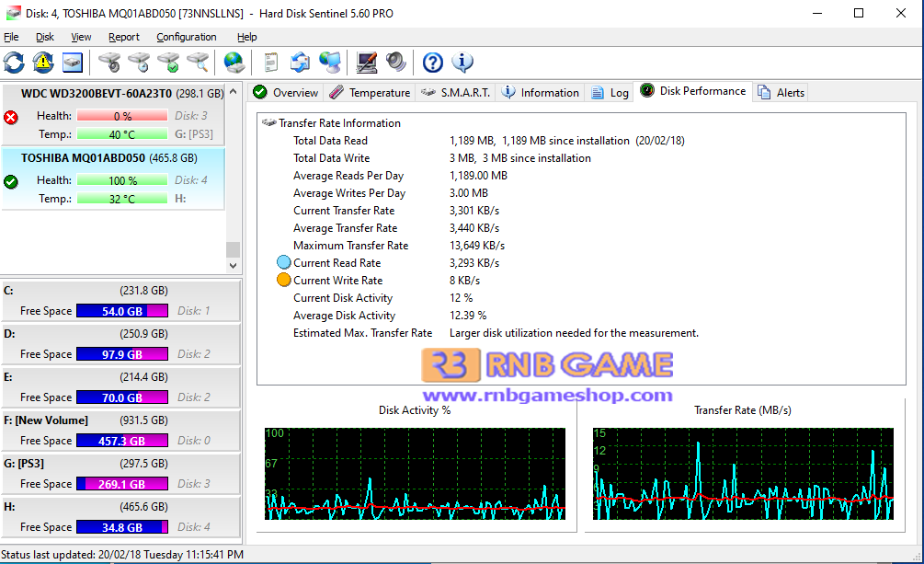The width and height of the screenshot is (924, 564).
Task: Click the 269.1 GB free space bar
Action: [122, 484]
